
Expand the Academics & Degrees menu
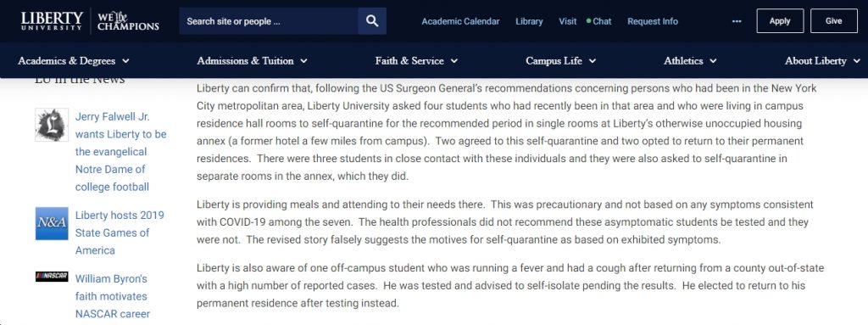coord(73,61)
